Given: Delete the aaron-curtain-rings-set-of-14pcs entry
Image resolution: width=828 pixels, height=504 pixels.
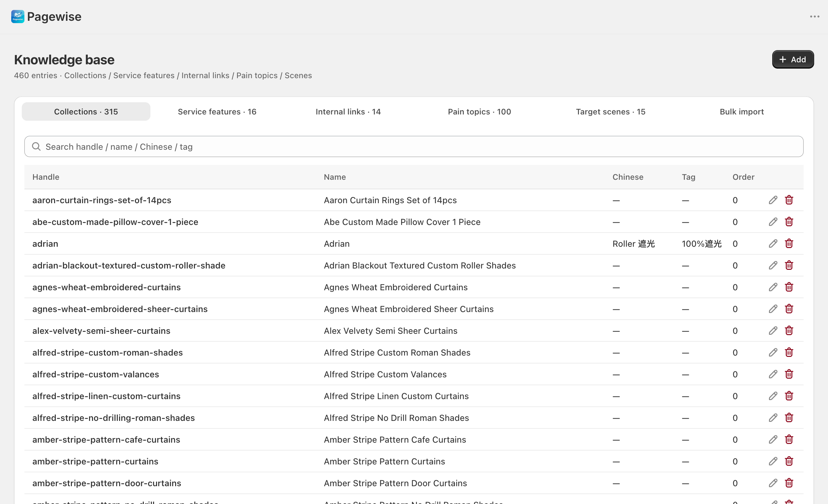Looking at the screenshot, I should (x=789, y=200).
